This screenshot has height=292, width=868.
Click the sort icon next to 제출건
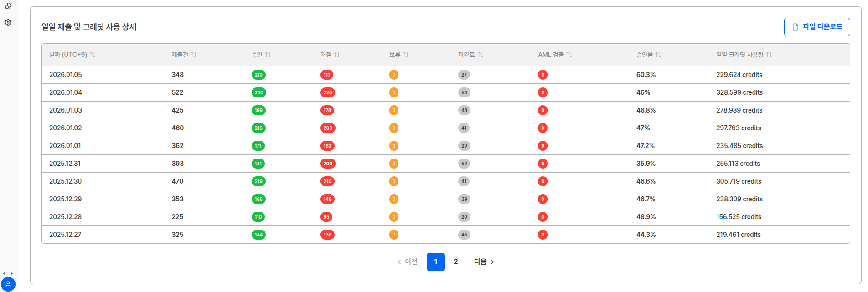[194, 55]
